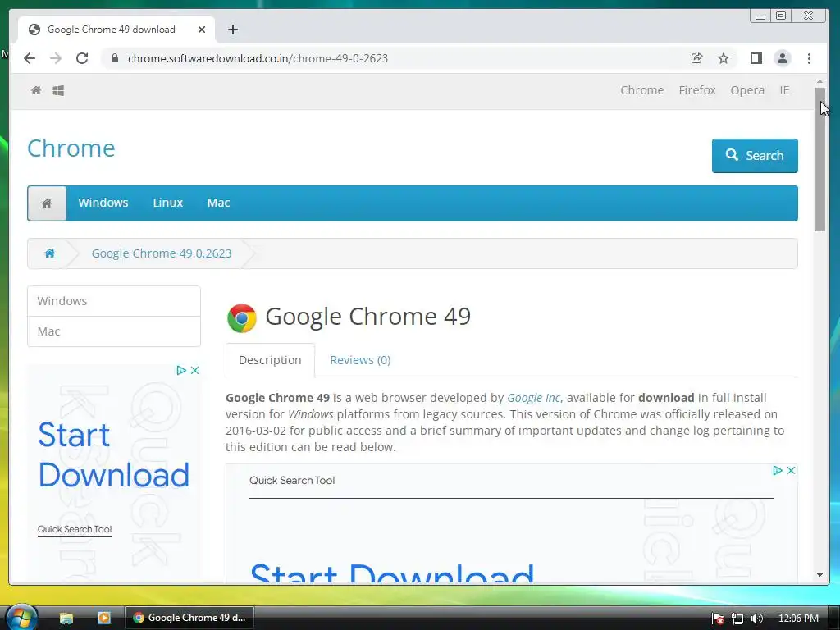
Task: Open Chrome's three-dot menu
Action: coord(809,58)
